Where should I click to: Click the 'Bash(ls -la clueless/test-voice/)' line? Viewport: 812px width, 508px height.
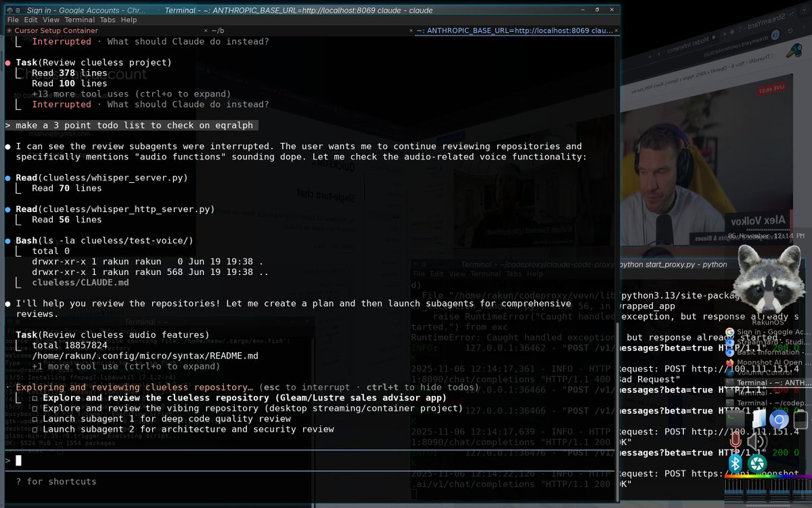pos(104,240)
